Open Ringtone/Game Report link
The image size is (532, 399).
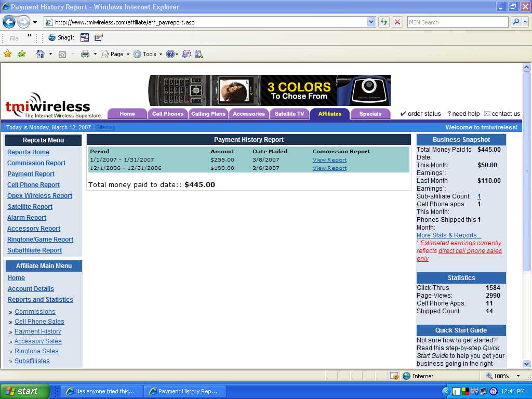(40, 239)
